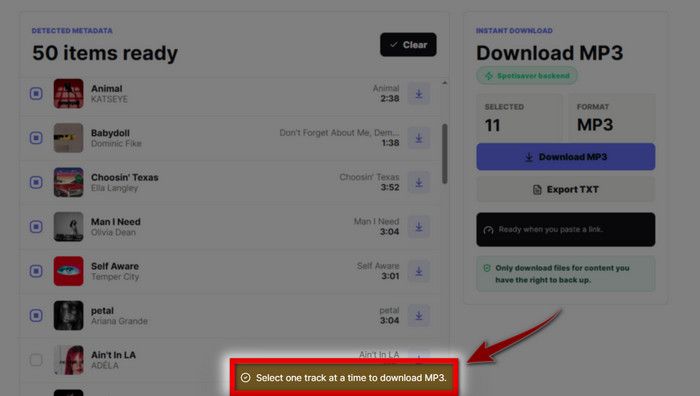Click the DETECTED METADATA label

(x=72, y=31)
